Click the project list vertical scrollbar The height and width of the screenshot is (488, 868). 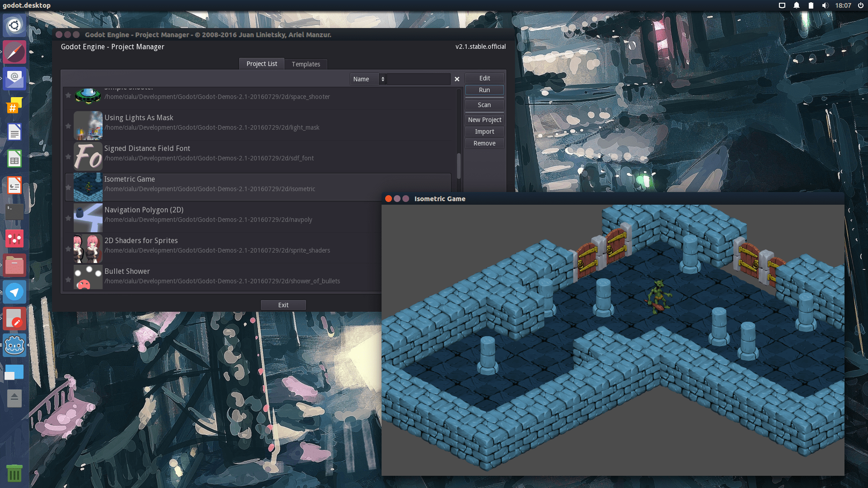coord(458,165)
